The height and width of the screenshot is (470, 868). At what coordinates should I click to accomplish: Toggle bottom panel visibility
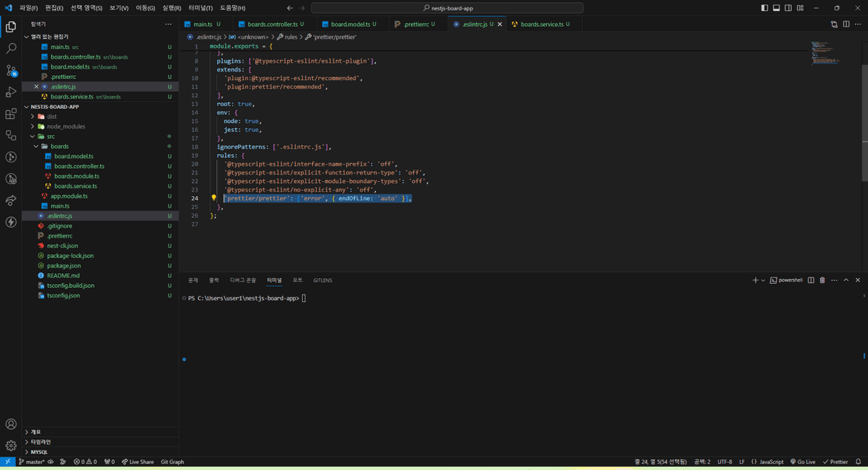[776, 8]
